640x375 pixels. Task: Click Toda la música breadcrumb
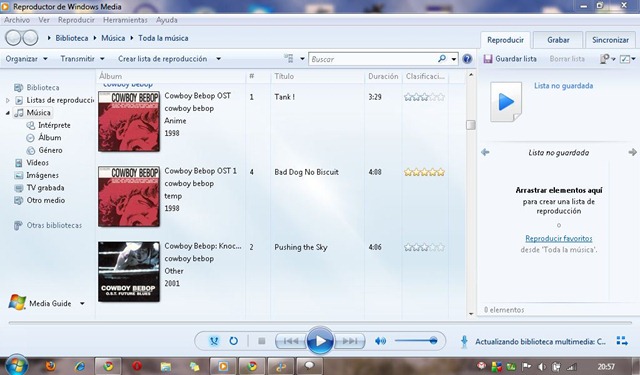pyautogui.click(x=163, y=38)
